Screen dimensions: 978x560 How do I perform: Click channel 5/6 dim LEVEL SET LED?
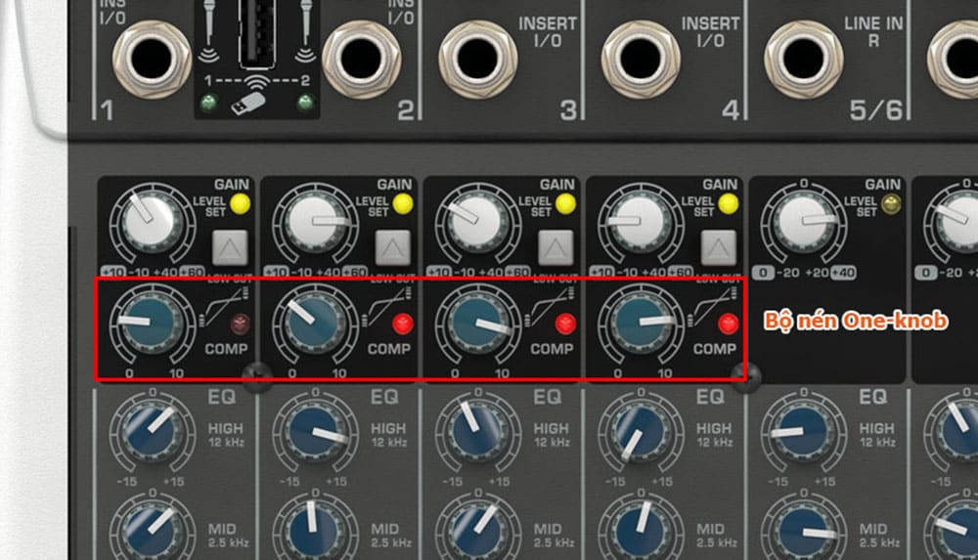pos(892,203)
